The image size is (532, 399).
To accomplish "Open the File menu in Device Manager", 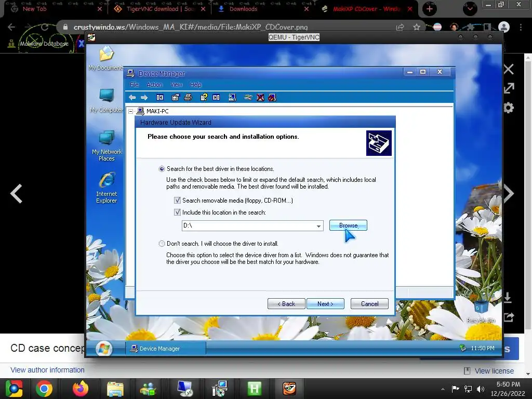I will (x=135, y=85).
